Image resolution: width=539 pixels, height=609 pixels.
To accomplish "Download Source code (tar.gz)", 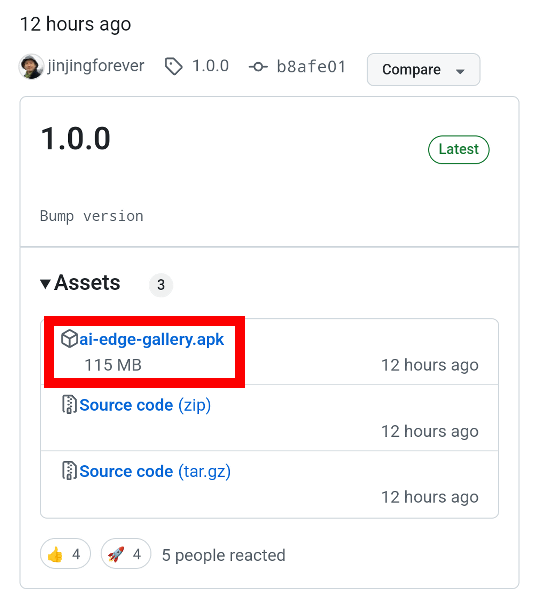I will click(155, 471).
